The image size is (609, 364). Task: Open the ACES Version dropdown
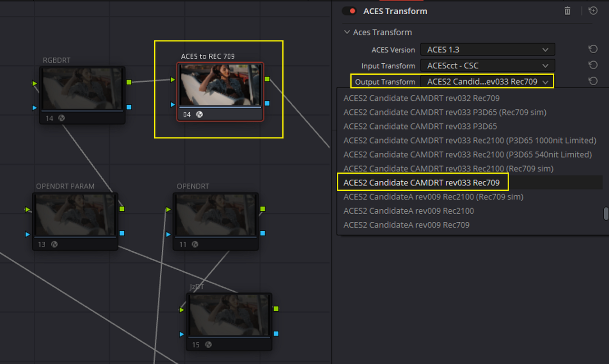(x=488, y=49)
